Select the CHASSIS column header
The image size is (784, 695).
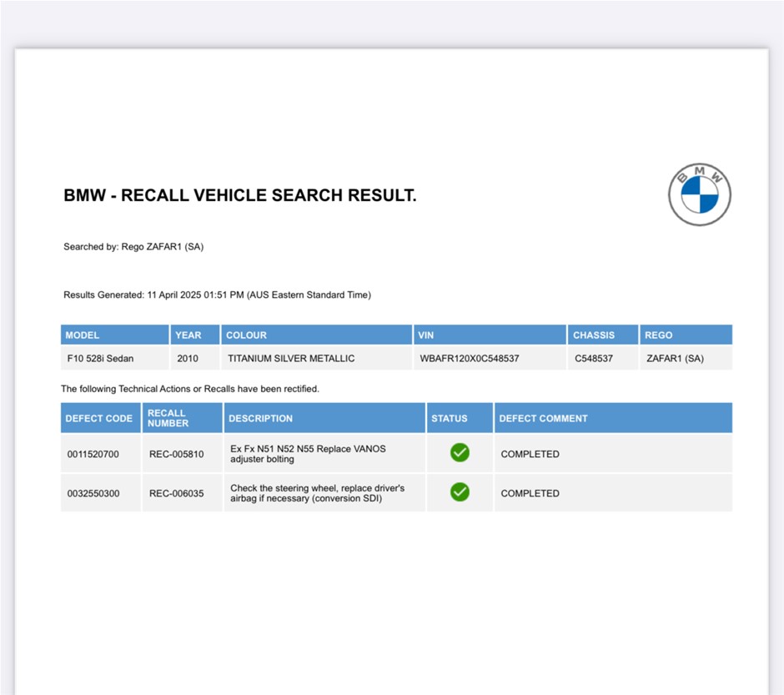[594, 335]
